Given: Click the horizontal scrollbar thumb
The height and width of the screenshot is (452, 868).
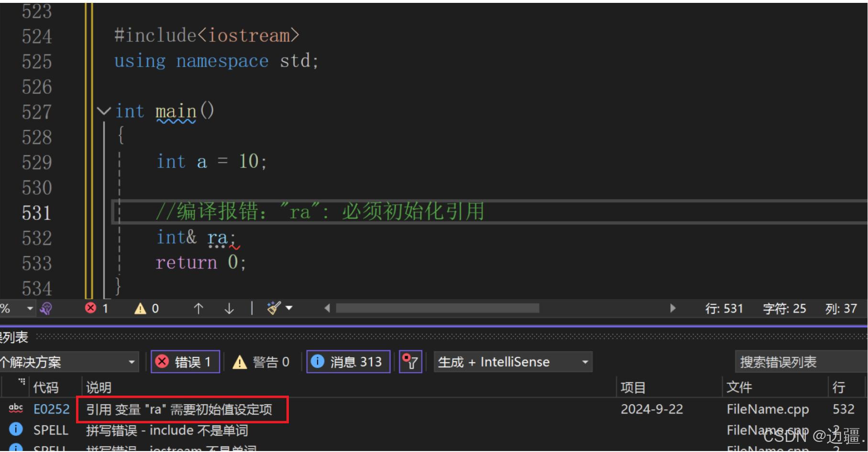Looking at the screenshot, I should tap(438, 308).
